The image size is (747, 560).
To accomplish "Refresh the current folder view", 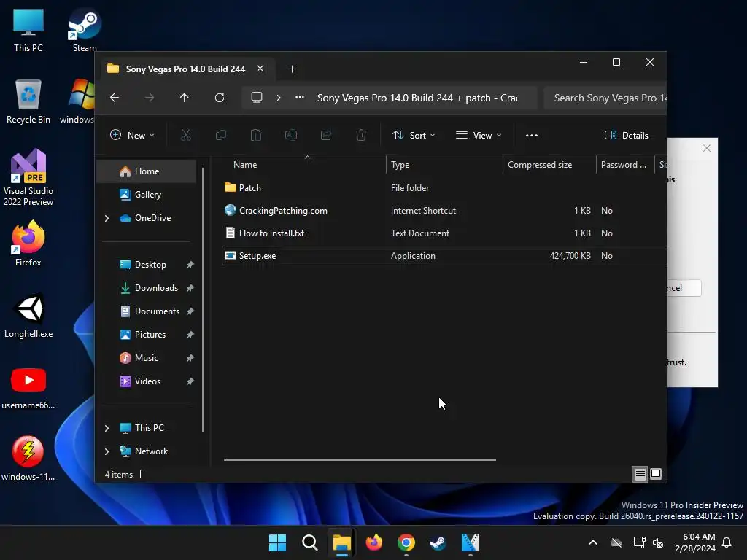I will tap(220, 98).
